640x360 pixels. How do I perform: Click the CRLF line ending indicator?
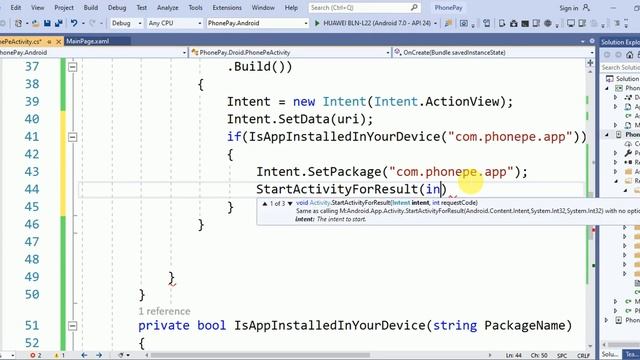point(584,356)
